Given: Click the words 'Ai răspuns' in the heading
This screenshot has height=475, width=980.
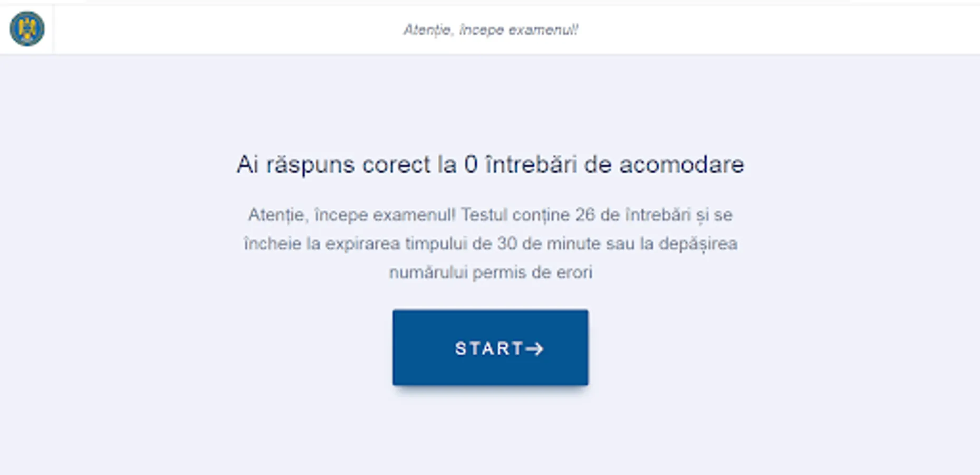Looking at the screenshot, I should coord(295,165).
